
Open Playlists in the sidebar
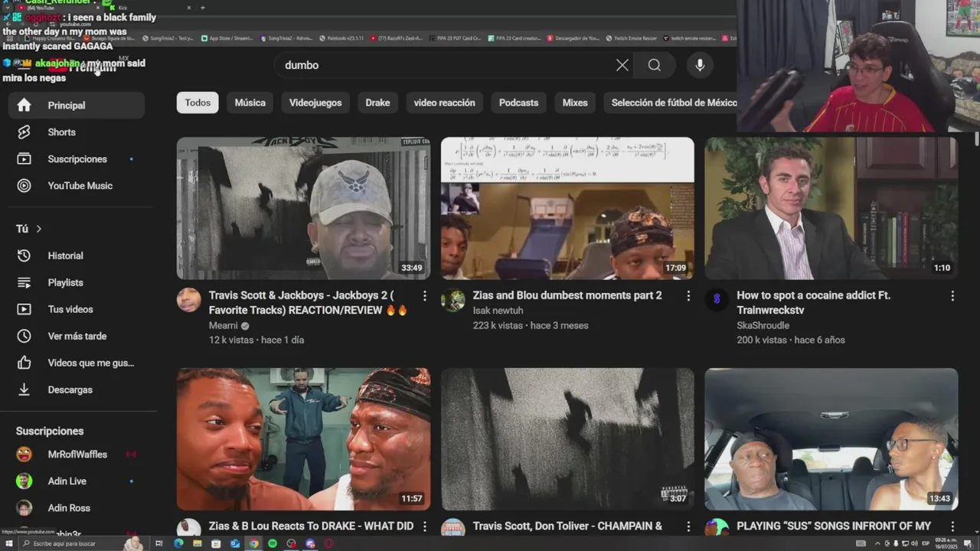[76, 282]
